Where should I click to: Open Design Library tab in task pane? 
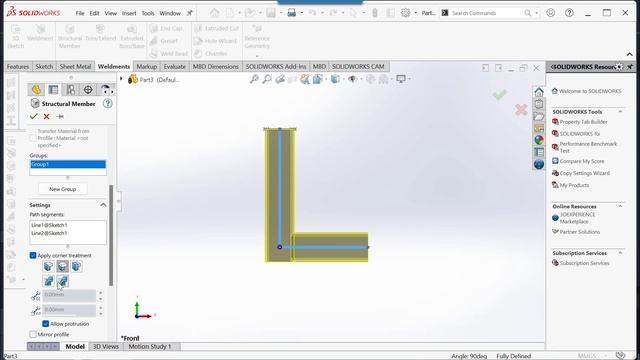539,104
